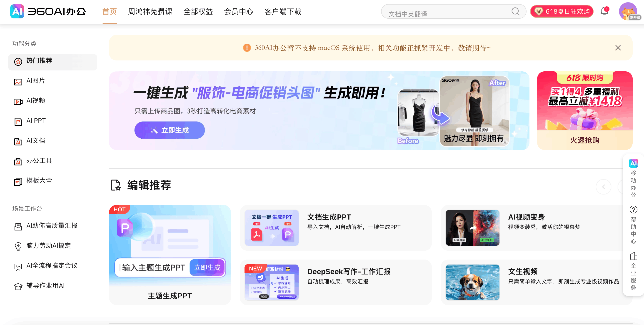The height and width of the screenshot is (325, 644).
Task: Click the 主题生成PPT card label
Action: (x=170, y=296)
